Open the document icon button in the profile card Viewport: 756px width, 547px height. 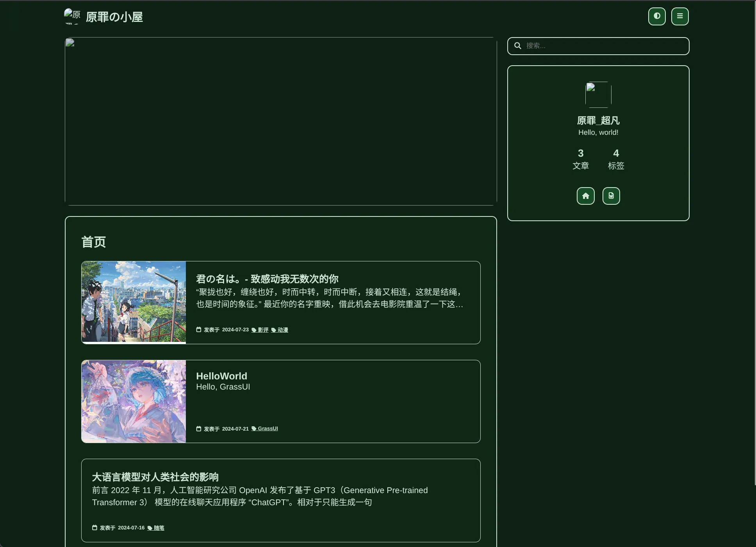pyautogui.click(x=611, y=196)
